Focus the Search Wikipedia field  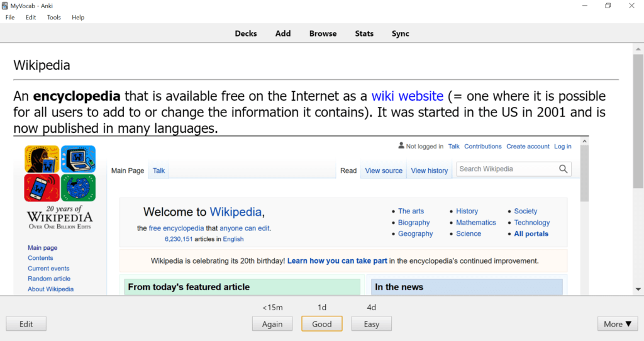[x=508, y=169]
